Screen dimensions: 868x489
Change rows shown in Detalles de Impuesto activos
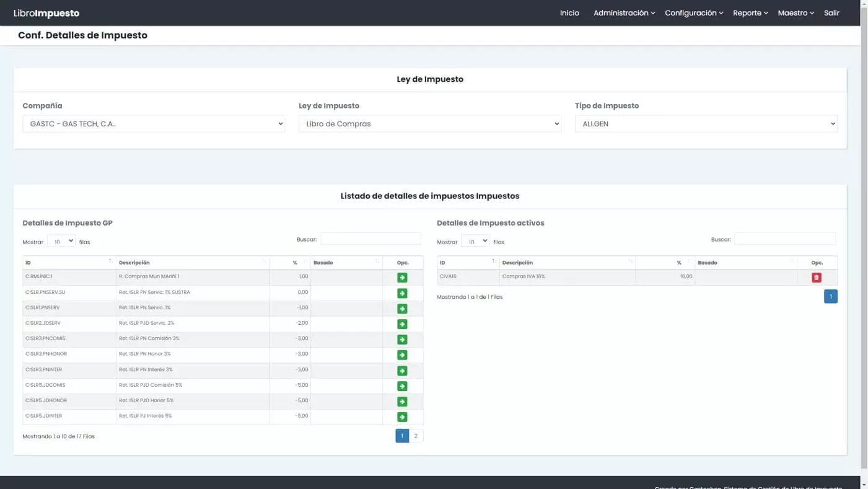point(475,241)
